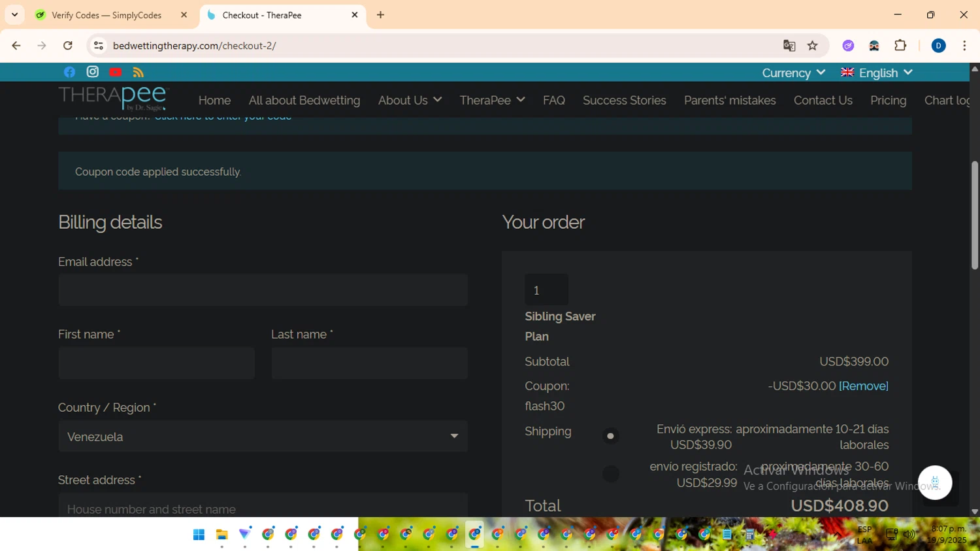Viewport: 980px width, 551px height.
Task: Open a new browser tab
Action: coord(381,15)
